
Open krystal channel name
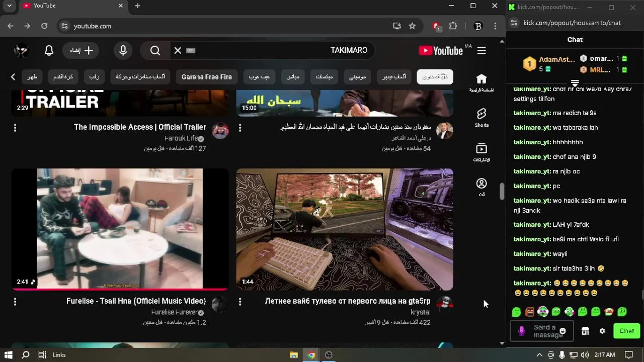click(x=421, y=312)
